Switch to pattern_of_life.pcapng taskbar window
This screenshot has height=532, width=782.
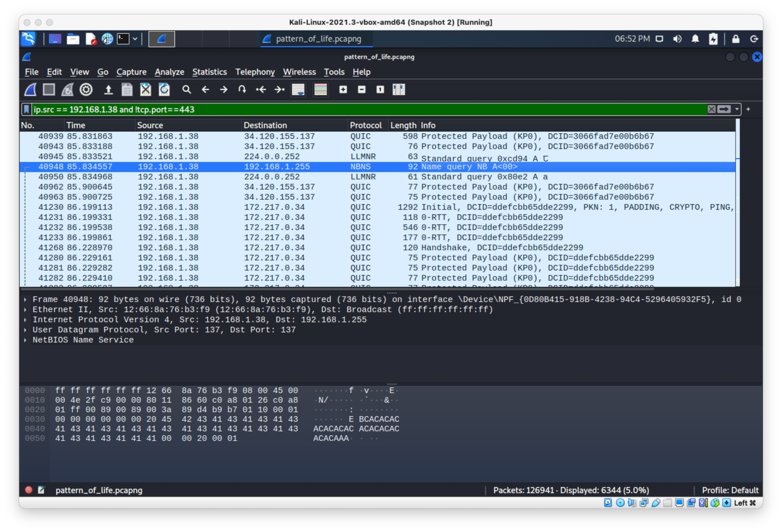(316, 39)
